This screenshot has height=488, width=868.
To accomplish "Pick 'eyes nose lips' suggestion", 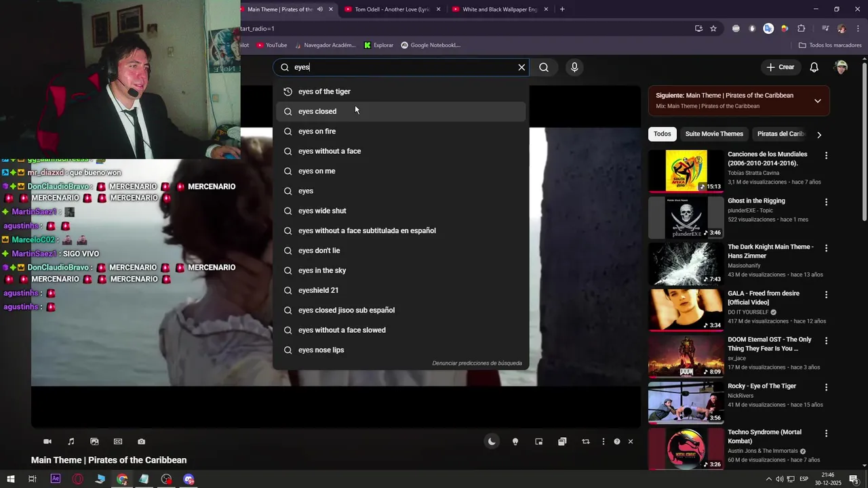I will point(401,350).
